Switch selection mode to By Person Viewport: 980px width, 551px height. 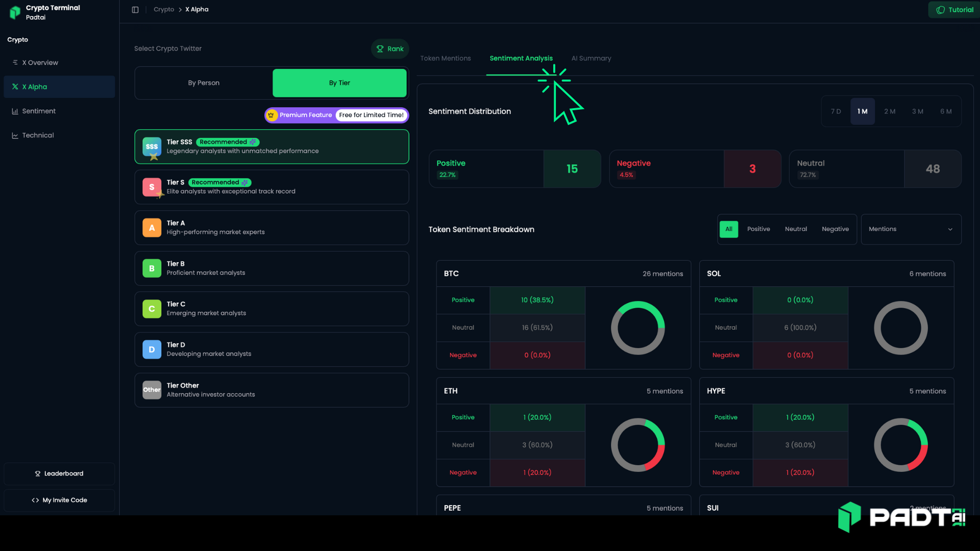pos(204,83)
